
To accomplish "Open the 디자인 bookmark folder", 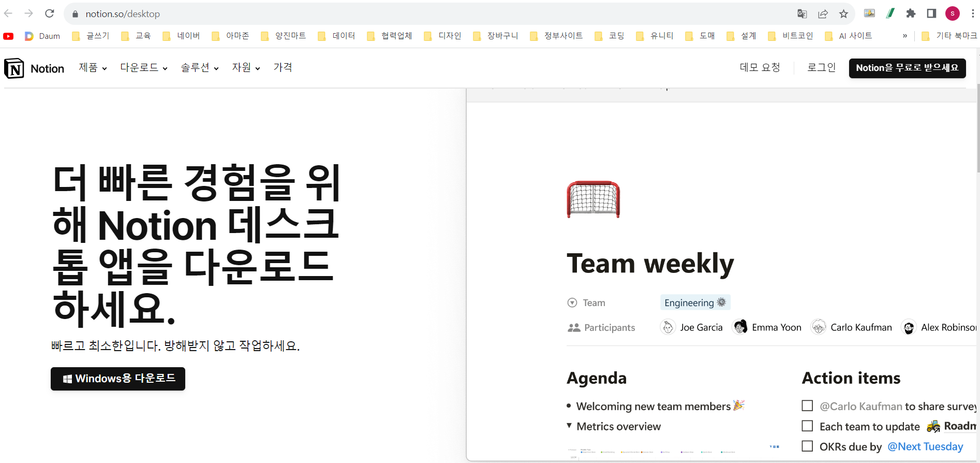I will [443, 36].
